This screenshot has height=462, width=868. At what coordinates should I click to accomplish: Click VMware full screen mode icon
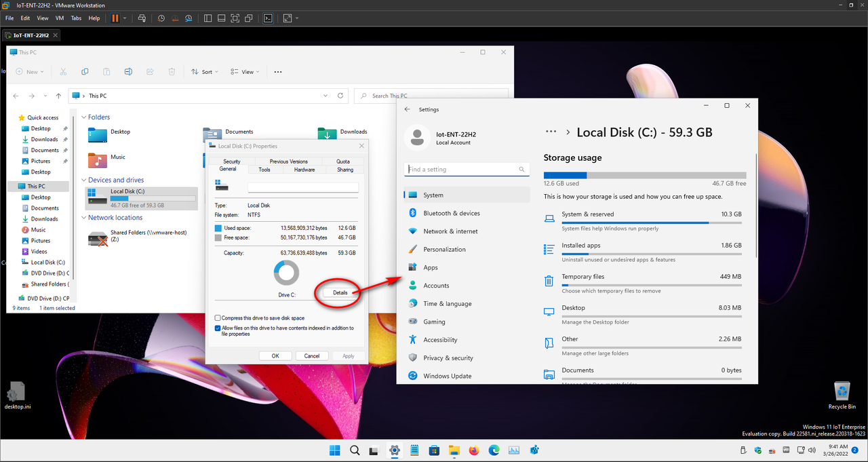(236, 18)
